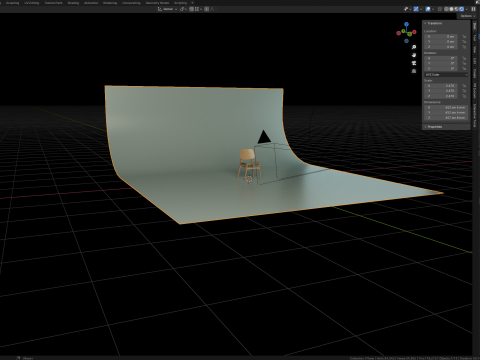
Task: Switch to Texture Paint workspace
Action: pos(53,3)
